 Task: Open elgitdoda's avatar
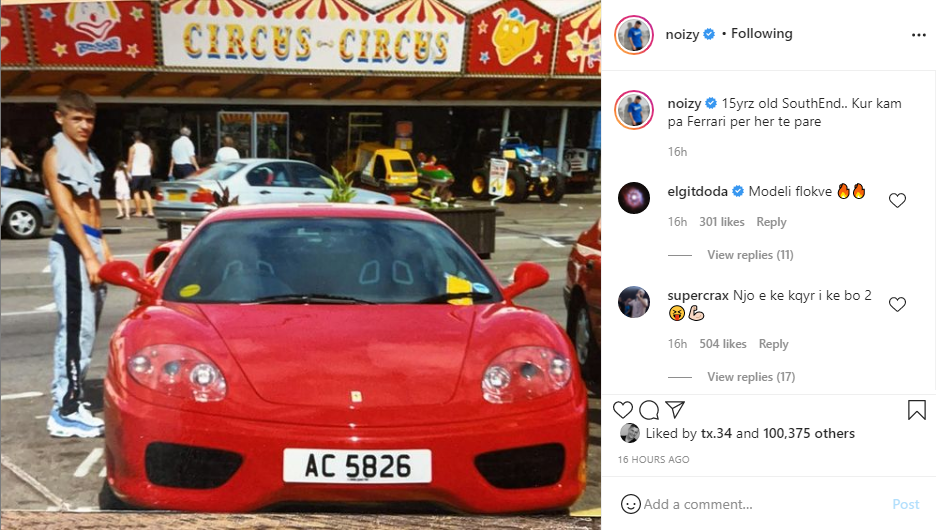(634, 198)
